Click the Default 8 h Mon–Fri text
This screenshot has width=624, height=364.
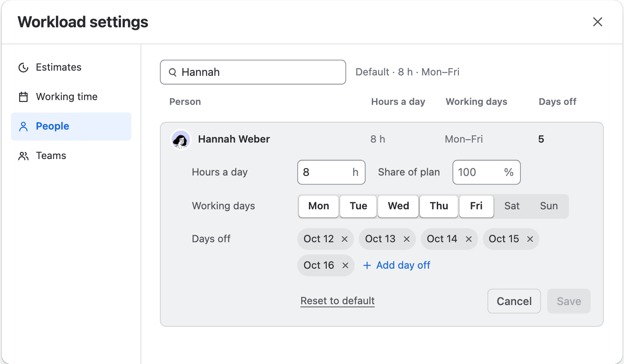click(x=407, y=72)
